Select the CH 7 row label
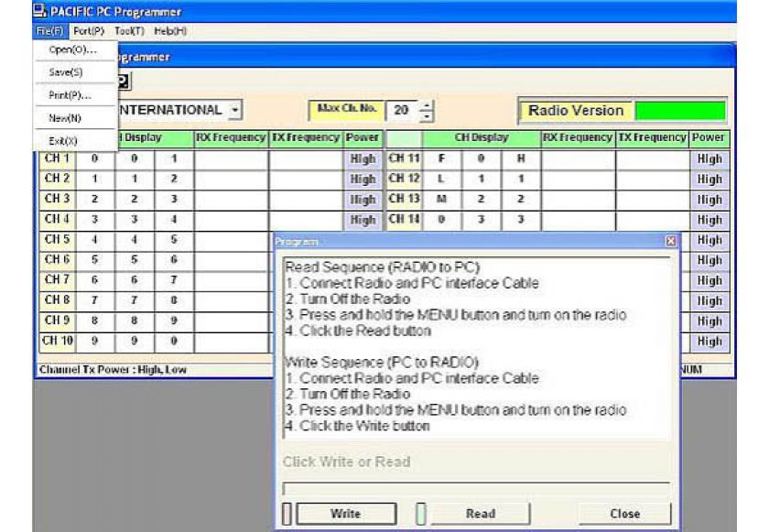 [x=58, y=280]
